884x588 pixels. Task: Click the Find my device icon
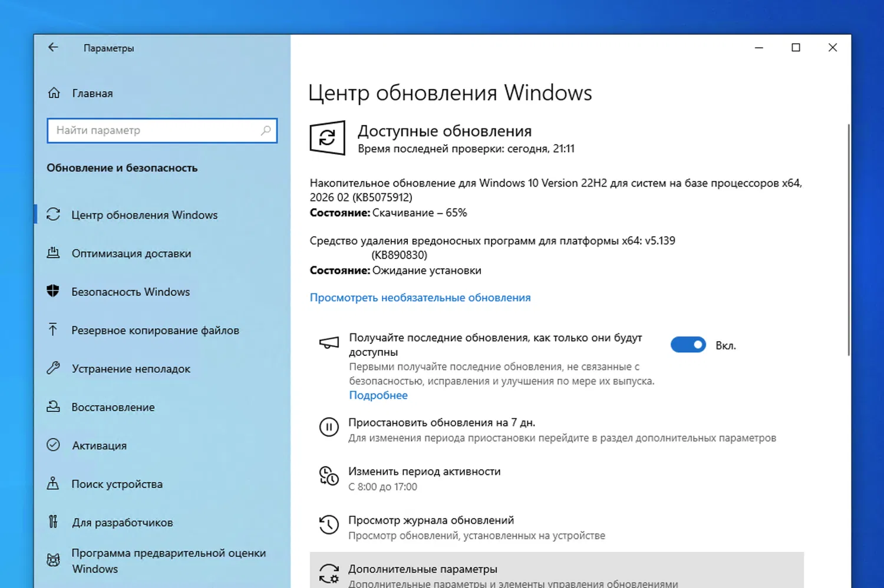click(54, 484)
